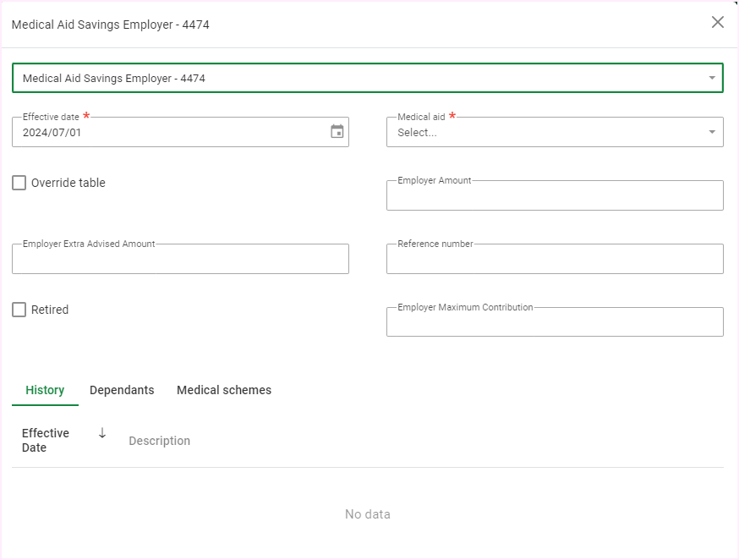Open the Effective date calendar picker
Screen dimensions: 739x560
pyautogui.click(x=337, y=132)
